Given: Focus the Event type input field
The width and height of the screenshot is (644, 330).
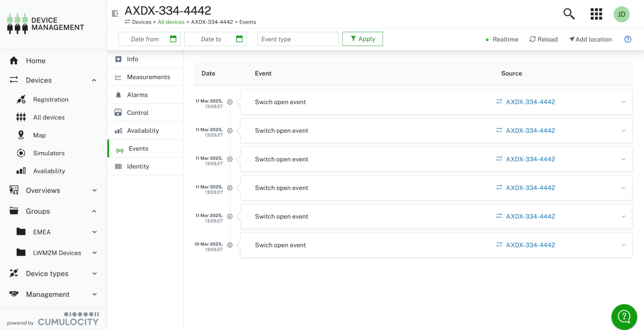Looking at the screenshot, I should pyautogui.click(x=298, y=39).
